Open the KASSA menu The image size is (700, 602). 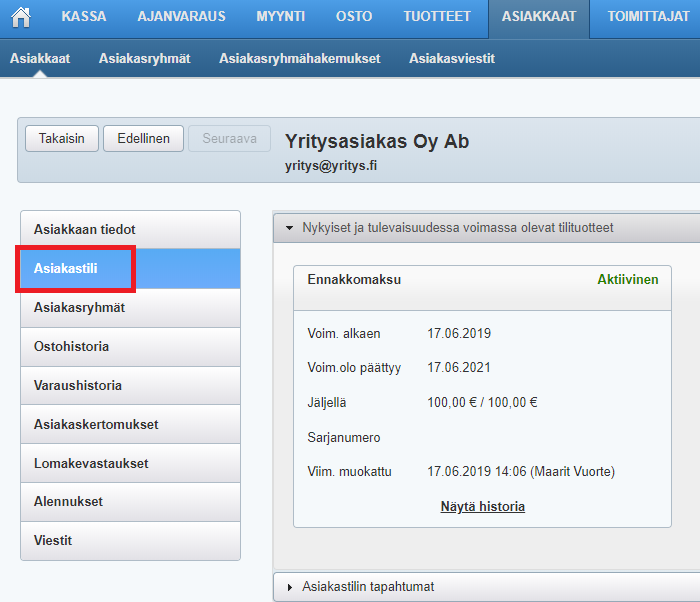pyautogui.click(x=84, y=17)
